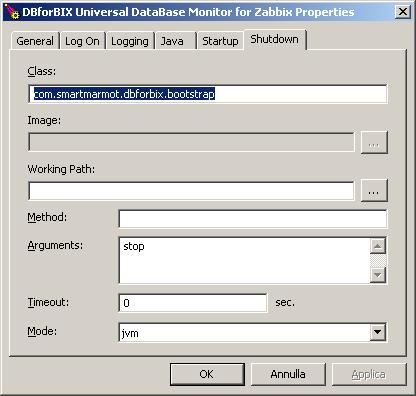Click the Method input field
Image resolution: width=416 pixels, height=396 pixels.
253,219
